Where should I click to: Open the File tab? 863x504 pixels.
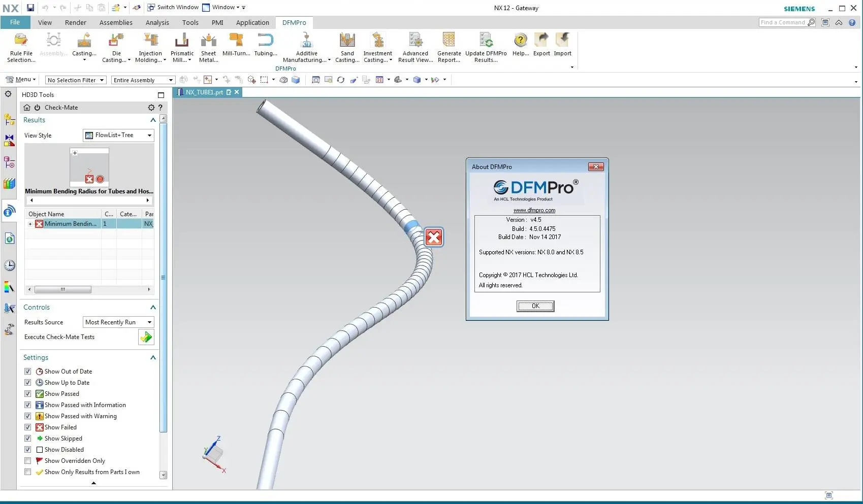(x=15, y=22)
